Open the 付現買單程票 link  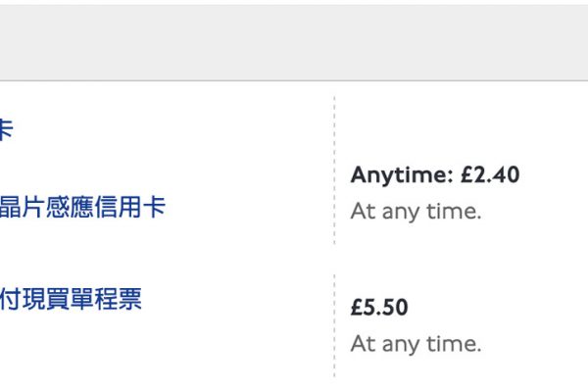[x=71, y=299]
